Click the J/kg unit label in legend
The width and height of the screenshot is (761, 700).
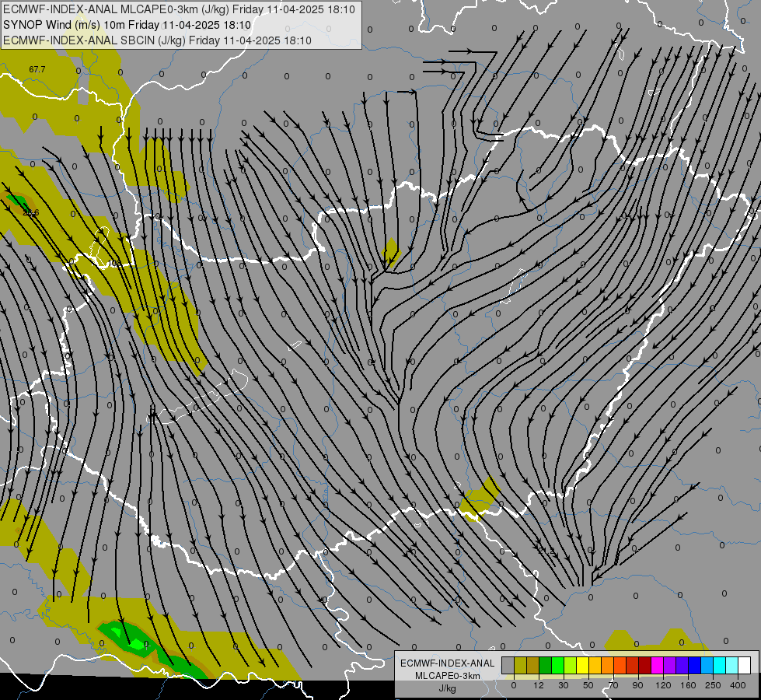pyautogui.click(x=448, y=688)
